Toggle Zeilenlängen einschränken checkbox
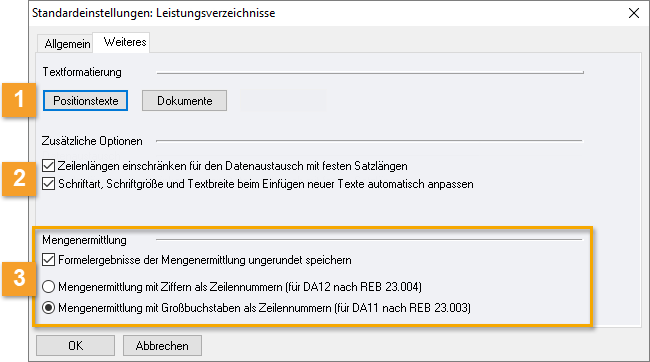The image size is (650, 362). [x=49, y=166]
